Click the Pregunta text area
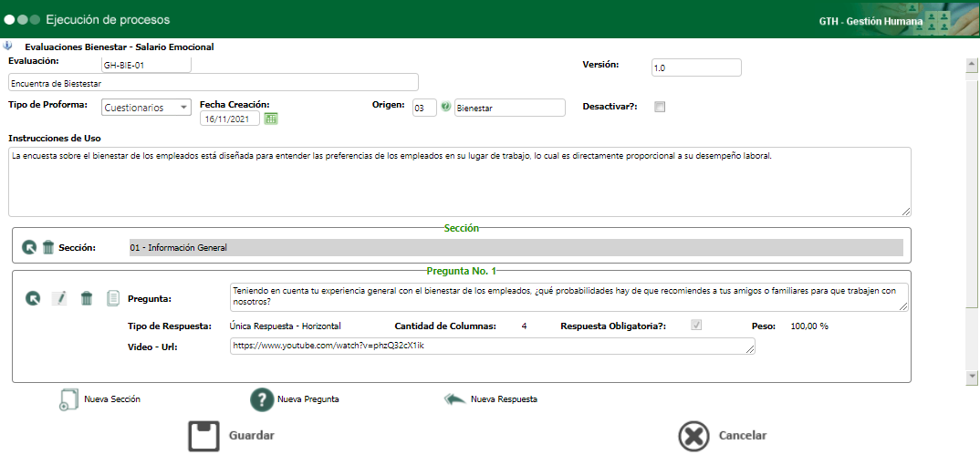Screen dimensions: 980x476 point(569,297)
